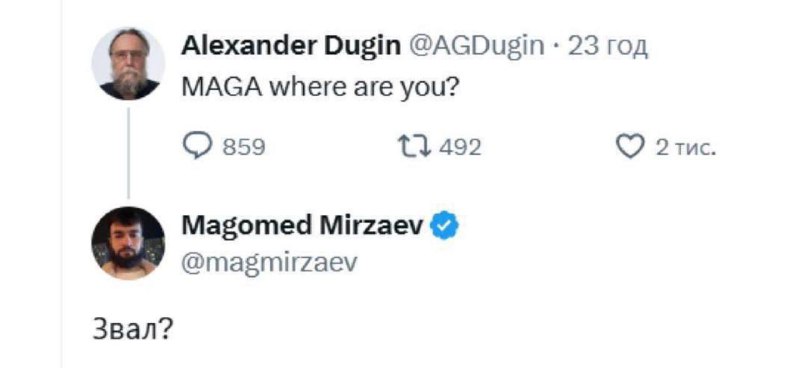Open Magomed Mirzaev's profile picture
This screenshot has width=800, height=368.
(128, 243)
